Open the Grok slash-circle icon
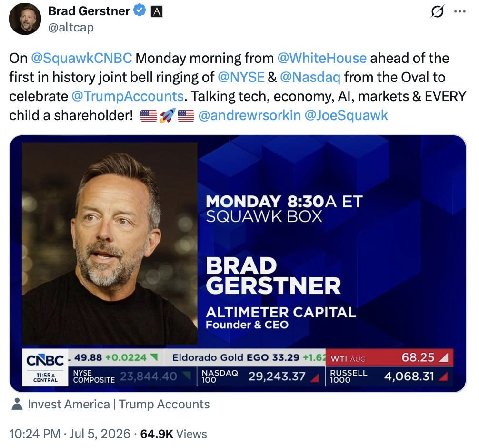479x448 pixels. tap(437, 11)
